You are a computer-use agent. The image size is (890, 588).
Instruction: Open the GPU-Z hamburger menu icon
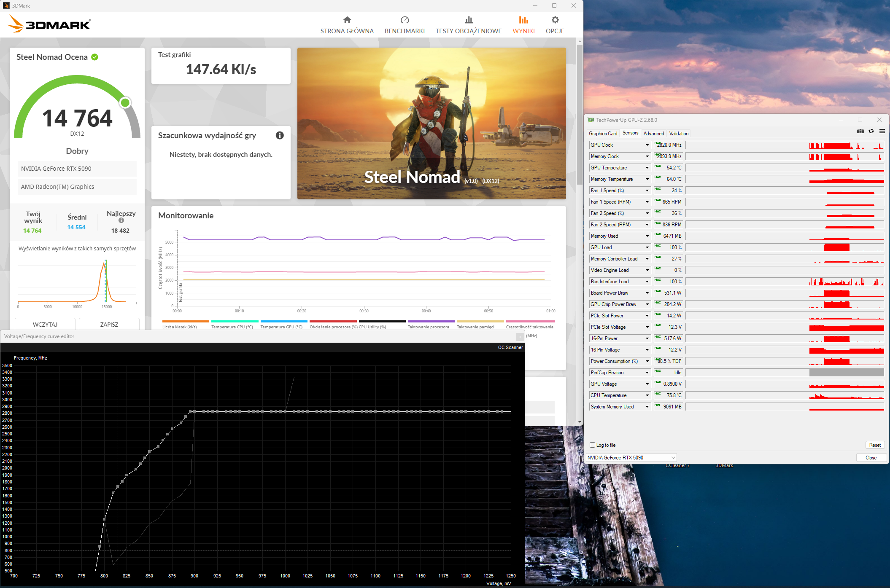[882, 132]
